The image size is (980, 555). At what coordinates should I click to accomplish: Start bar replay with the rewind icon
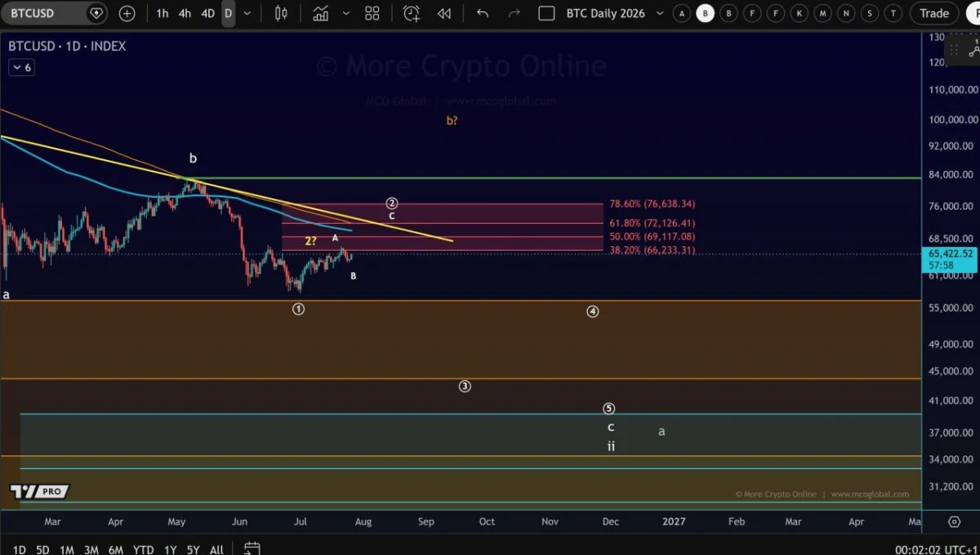coord(444,13)
